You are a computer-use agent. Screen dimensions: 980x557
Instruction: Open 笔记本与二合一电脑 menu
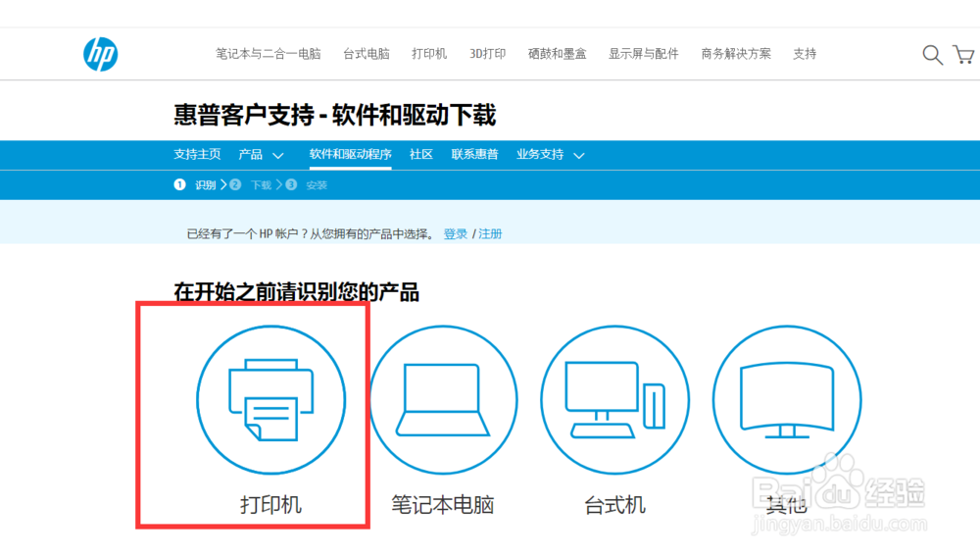[269, 54]
